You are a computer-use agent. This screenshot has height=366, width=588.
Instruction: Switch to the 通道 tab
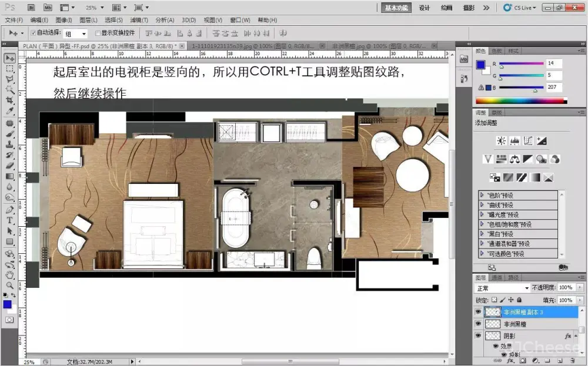497,277
